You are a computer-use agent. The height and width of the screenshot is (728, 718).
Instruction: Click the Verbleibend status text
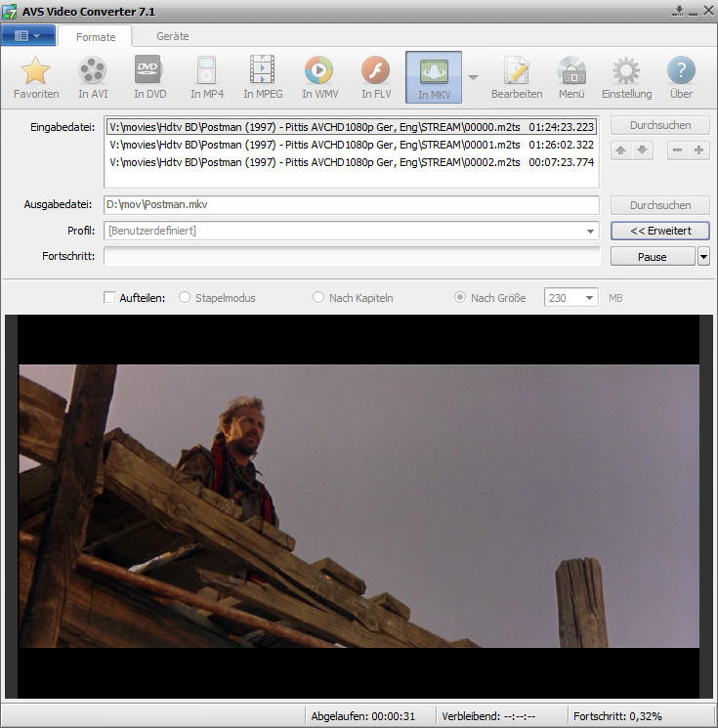tap(488, 716)
